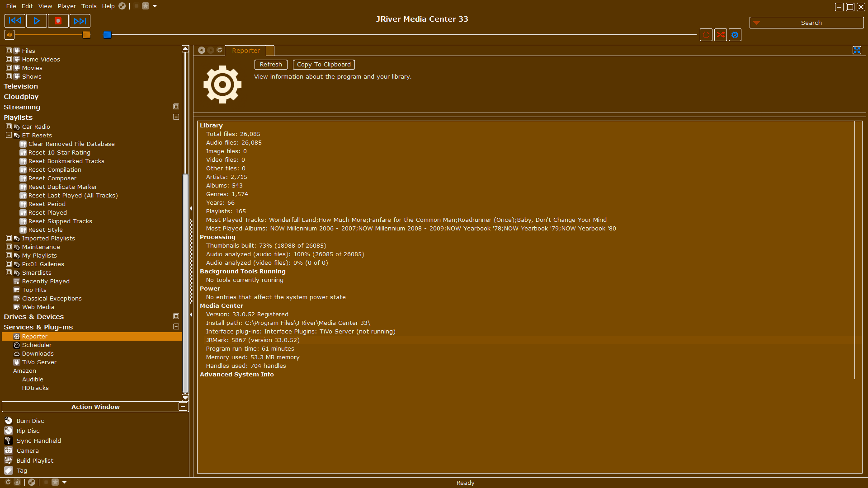Viewport: 868px width, 488px height.
Task: Open the Edit menu
Action: pos(27,6)
